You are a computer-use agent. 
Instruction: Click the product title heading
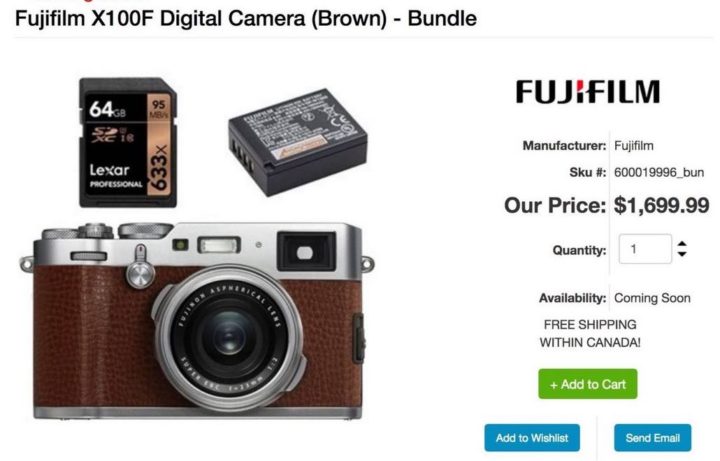point(246,19)
